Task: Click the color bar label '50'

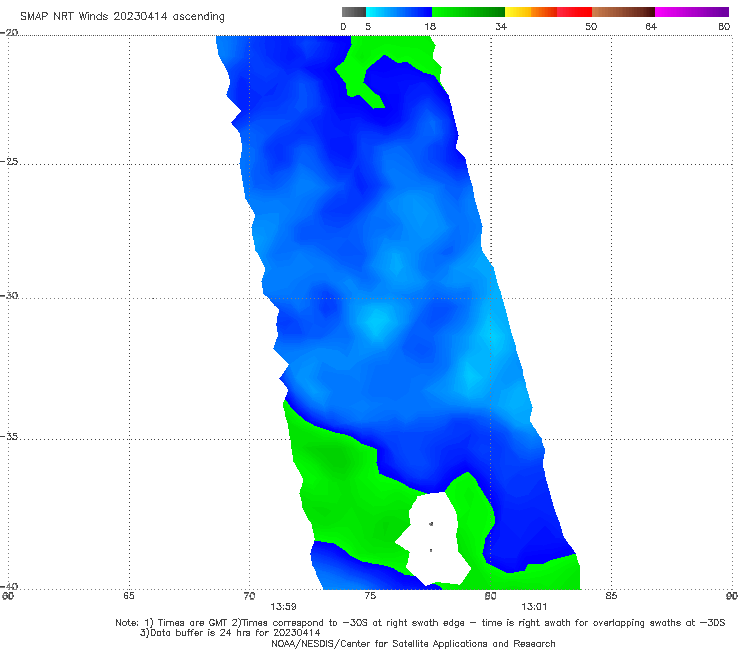Action: pos(591,26)
